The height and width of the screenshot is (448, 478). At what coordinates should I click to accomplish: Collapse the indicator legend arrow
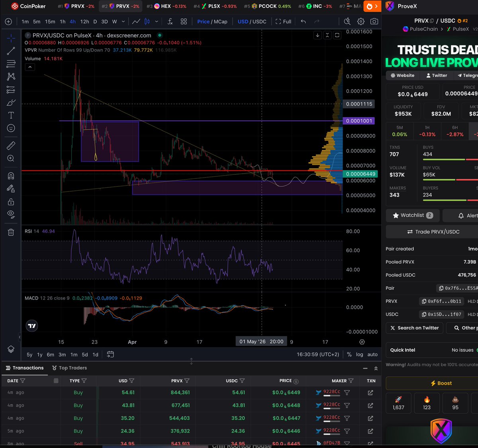(30, 67)
